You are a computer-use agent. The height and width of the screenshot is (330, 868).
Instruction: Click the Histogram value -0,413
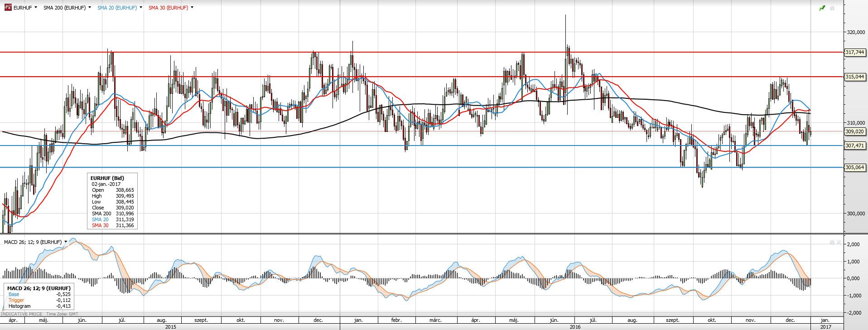tap(63, 306)
